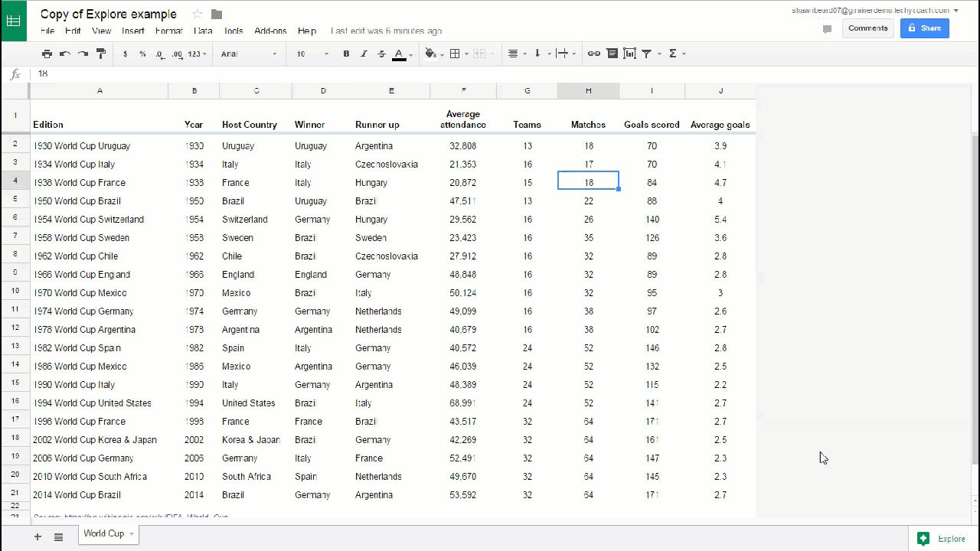Toggle bold formatting
The image size is (980, 551).
click(x=346, y=54)
